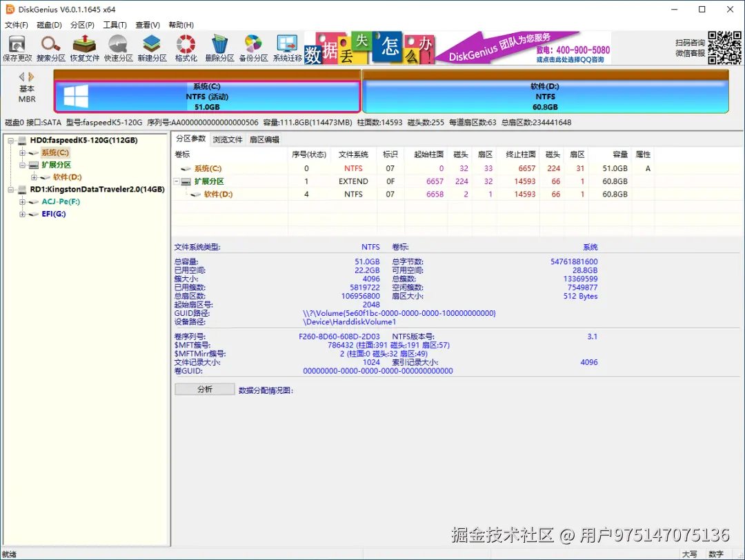Click the drive icon beside 系统(C:) in table
The image size is (745, 560).
tap(186, 168)
